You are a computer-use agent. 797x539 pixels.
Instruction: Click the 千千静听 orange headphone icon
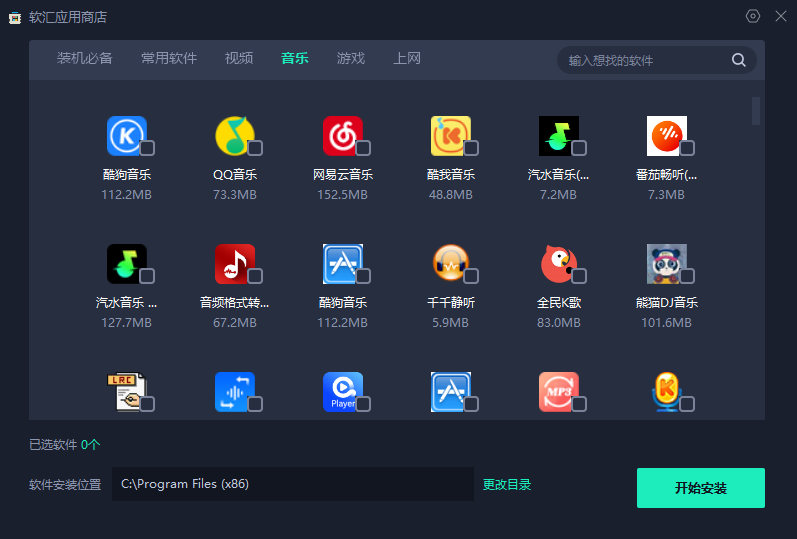pyautogui.click(x=450, y=264)
